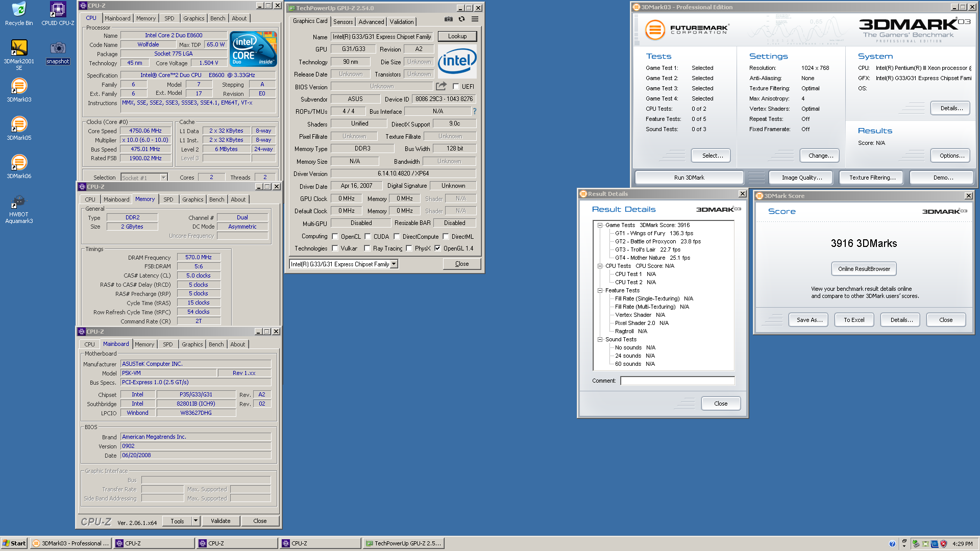Image resolution: width=980 pixels, height=551 pixels.
Task: Click Bus Interface question mark help
Action: (474, 111)
